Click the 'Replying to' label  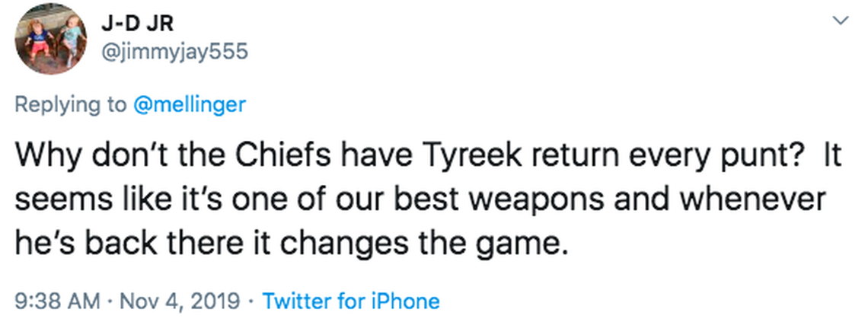coord(71,104)
